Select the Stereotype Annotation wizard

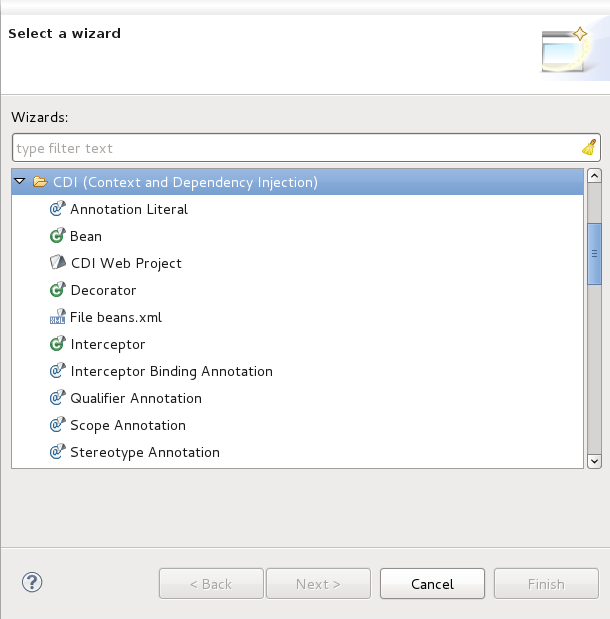pos(145,452)
